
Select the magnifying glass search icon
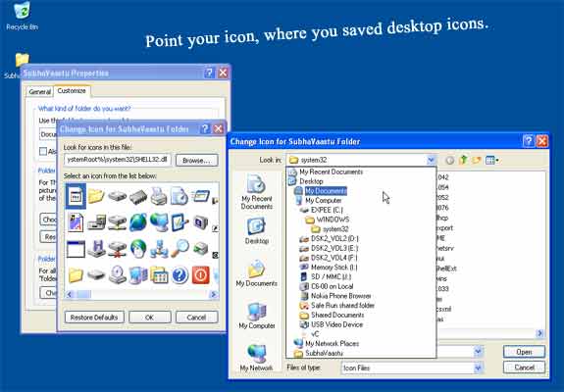[179, 248]
